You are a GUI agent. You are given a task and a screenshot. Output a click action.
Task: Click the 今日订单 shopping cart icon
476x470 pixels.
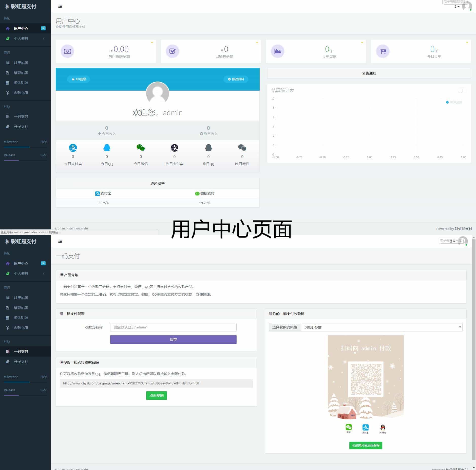point(383,51)
